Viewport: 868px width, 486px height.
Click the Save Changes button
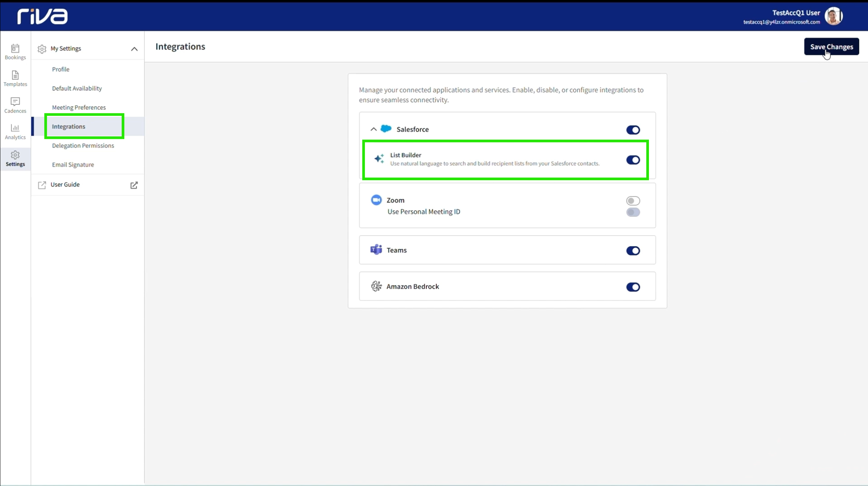[831, 47]
